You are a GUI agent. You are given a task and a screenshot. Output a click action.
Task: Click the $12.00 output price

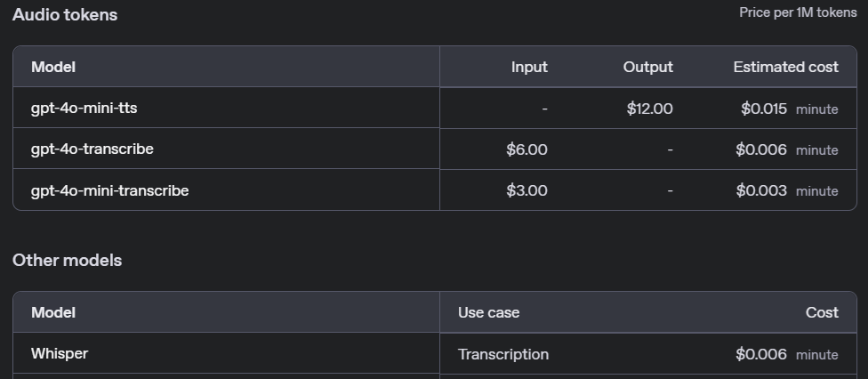coord(649,109)
